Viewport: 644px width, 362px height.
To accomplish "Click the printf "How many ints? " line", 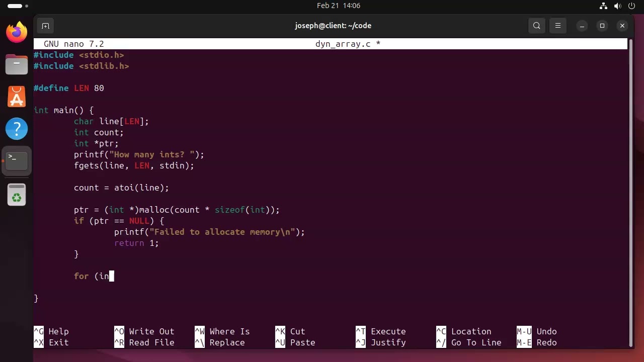I will click(139, 154).
